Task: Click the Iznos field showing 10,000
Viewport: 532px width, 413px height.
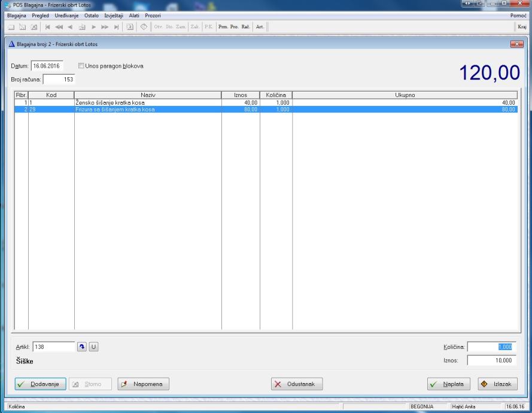Action: pos(492,360)
